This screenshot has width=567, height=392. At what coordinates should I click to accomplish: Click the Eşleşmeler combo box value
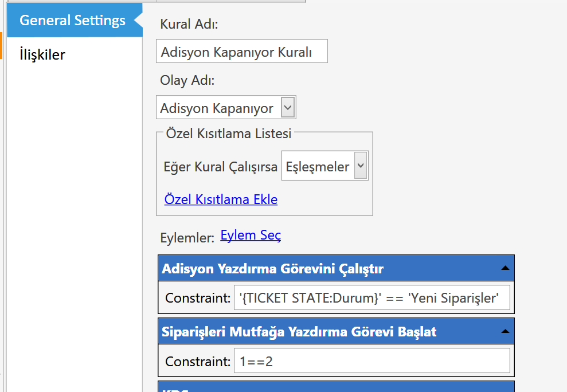(x=318, y=167)
